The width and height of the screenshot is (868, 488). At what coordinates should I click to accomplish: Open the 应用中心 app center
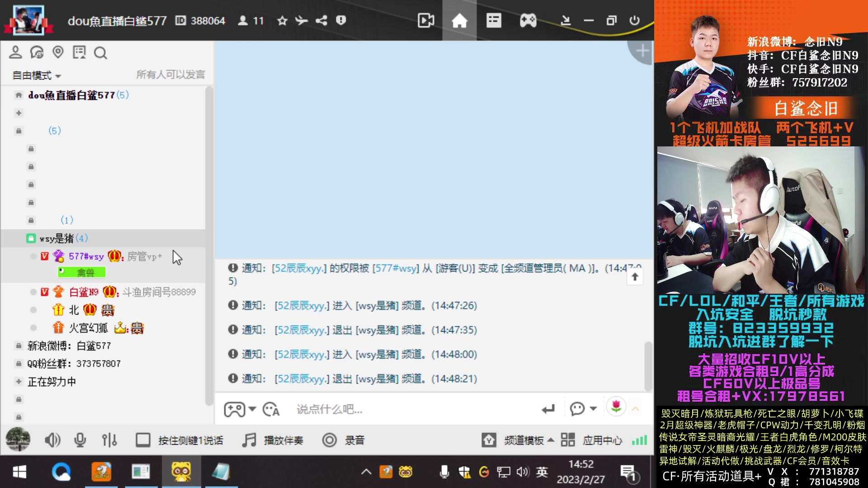click(602, 440)
